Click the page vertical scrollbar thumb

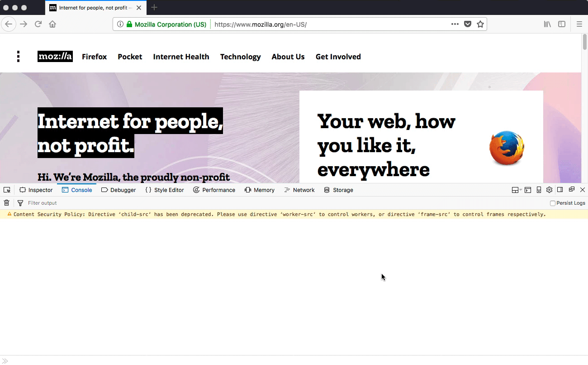(584, 42)
